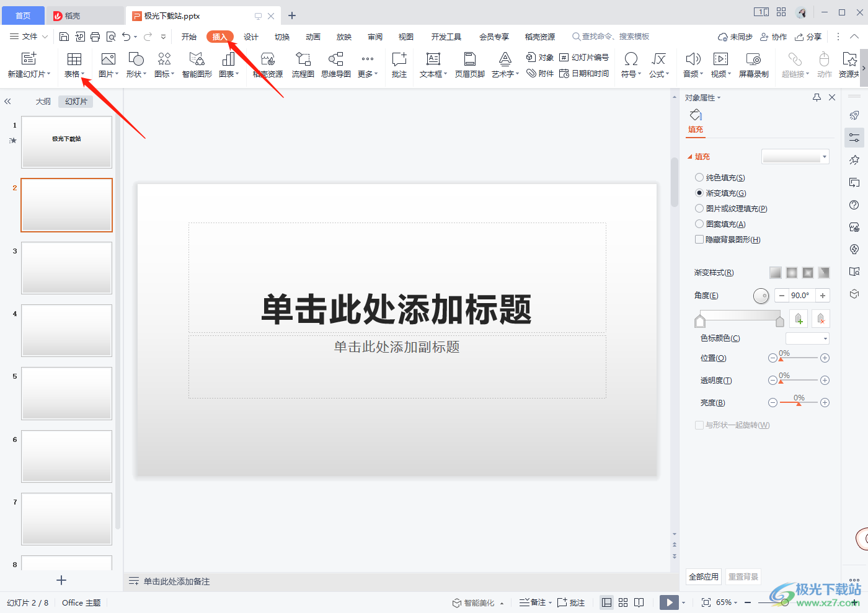The image size is (868, 613).
Task: Click the Brightness (亮度) slider track
Action: click(x=799, y=402)
